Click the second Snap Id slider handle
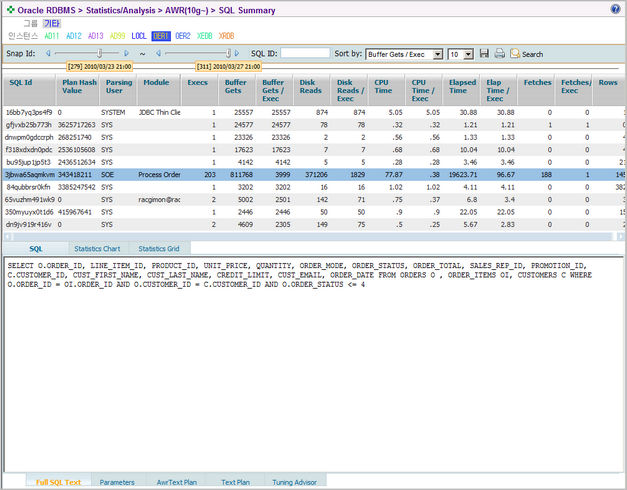This screenshot has height=490, width=627. pos(228,53)
